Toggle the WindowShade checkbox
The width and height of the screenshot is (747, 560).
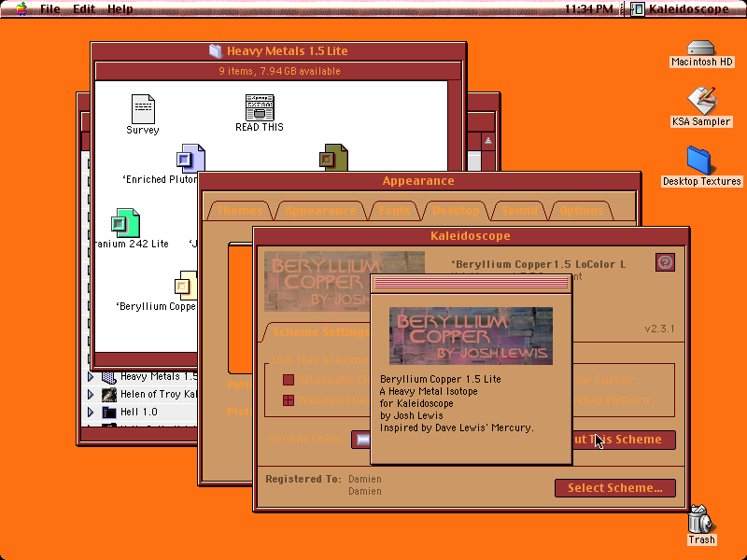coord(289,400)
